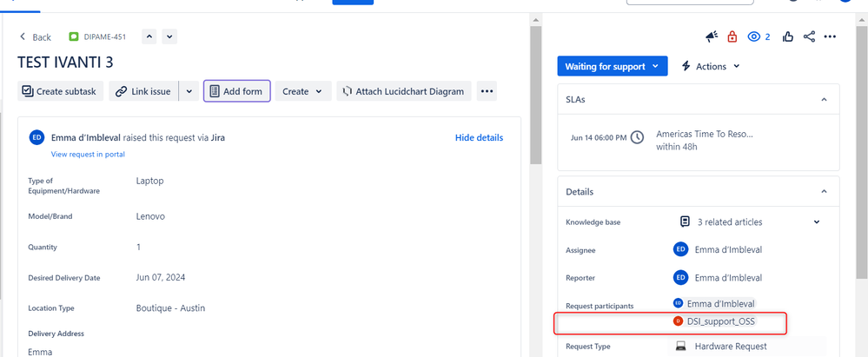Open the Create dropdown
The image size is (868, 357).
[x=303, y=91]
